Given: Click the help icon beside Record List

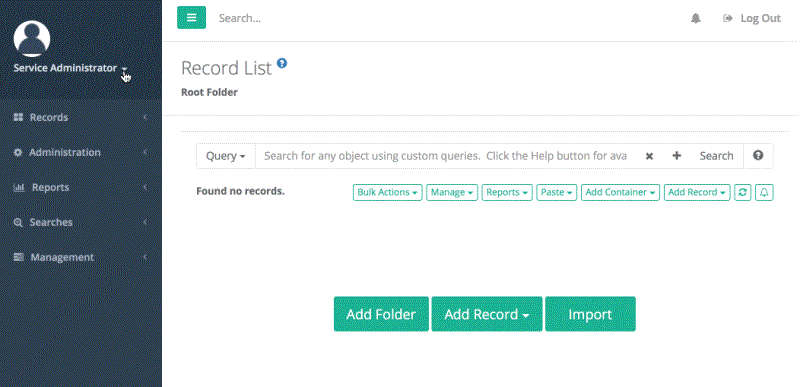Looking at the screenshot, I should click(x=282, y=63).
